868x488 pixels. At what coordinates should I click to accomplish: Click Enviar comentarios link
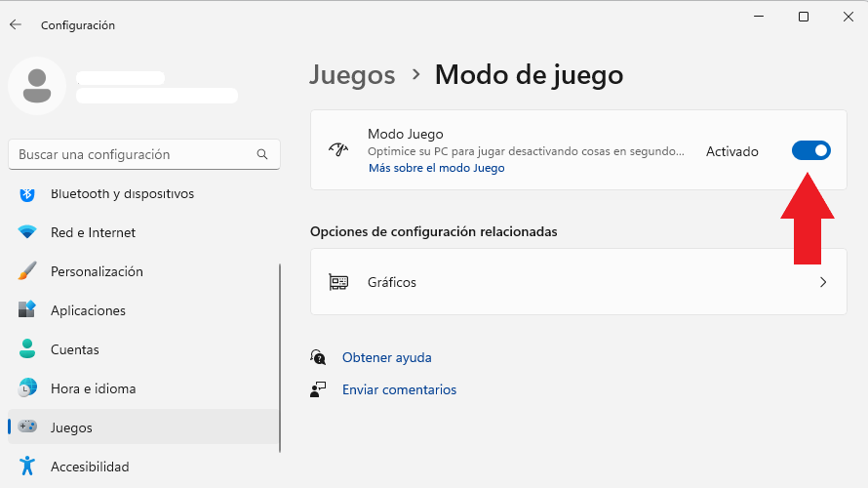point(399,389)
